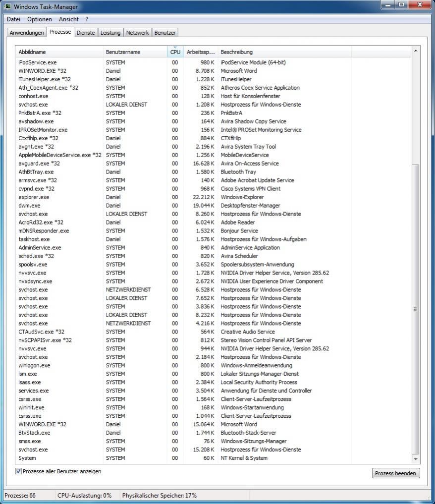The image size is (435, 504).
Task: Open the Benutzer tab
Action: tap(165, 33)
